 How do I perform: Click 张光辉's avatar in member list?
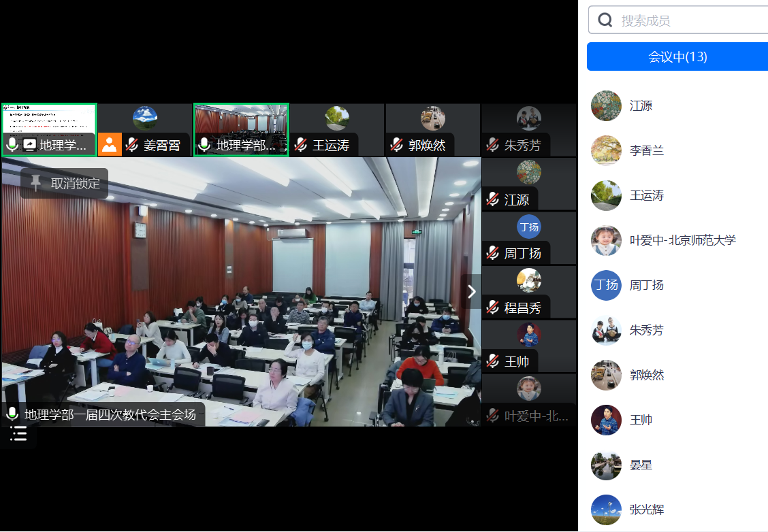(606, 510)
